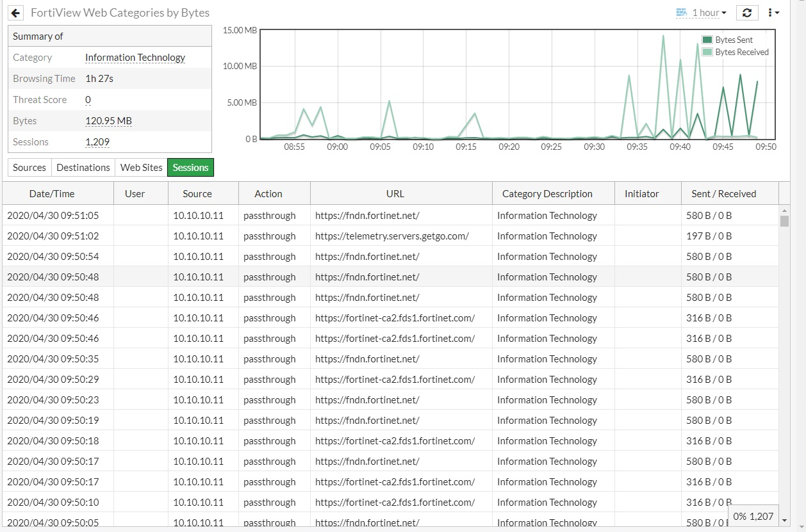Click the 1,209 sessions count link
The width and height of the screenshot is (806, 532).
click(x=97, y=142)
